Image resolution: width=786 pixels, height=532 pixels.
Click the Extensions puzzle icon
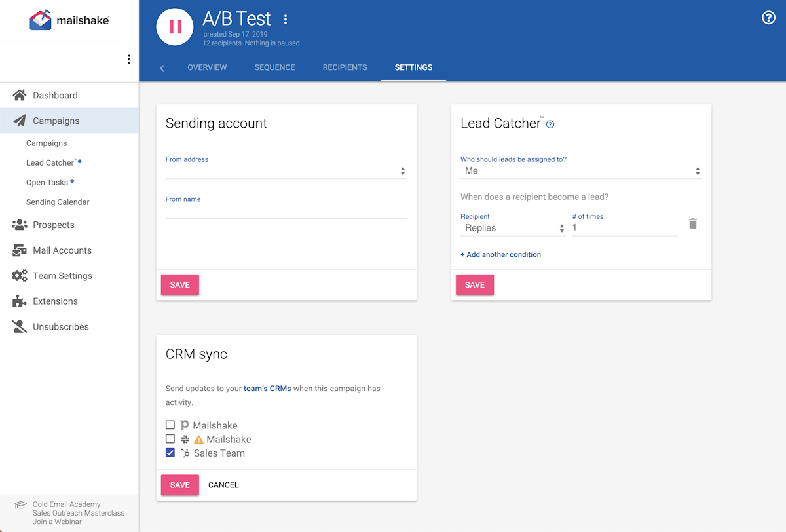(x=20, y=301)
